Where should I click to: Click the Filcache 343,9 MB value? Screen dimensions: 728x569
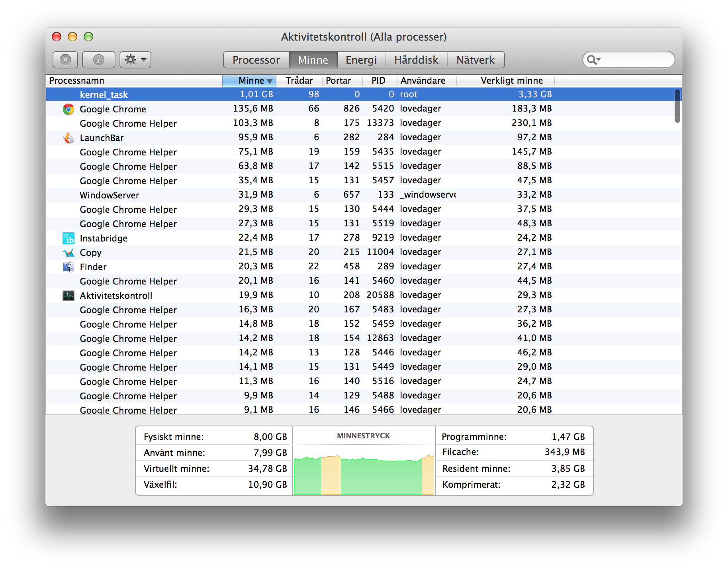[565, 452]
